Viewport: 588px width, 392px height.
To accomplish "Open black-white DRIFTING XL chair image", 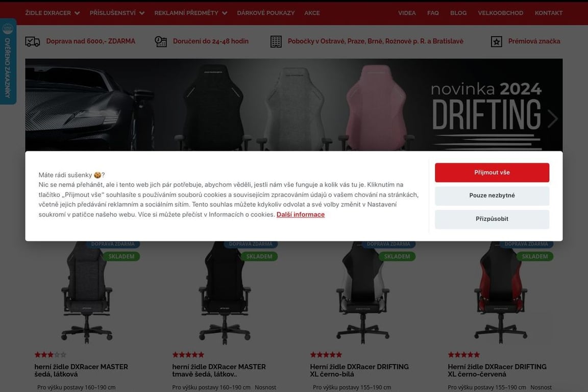I will [362, 292].
